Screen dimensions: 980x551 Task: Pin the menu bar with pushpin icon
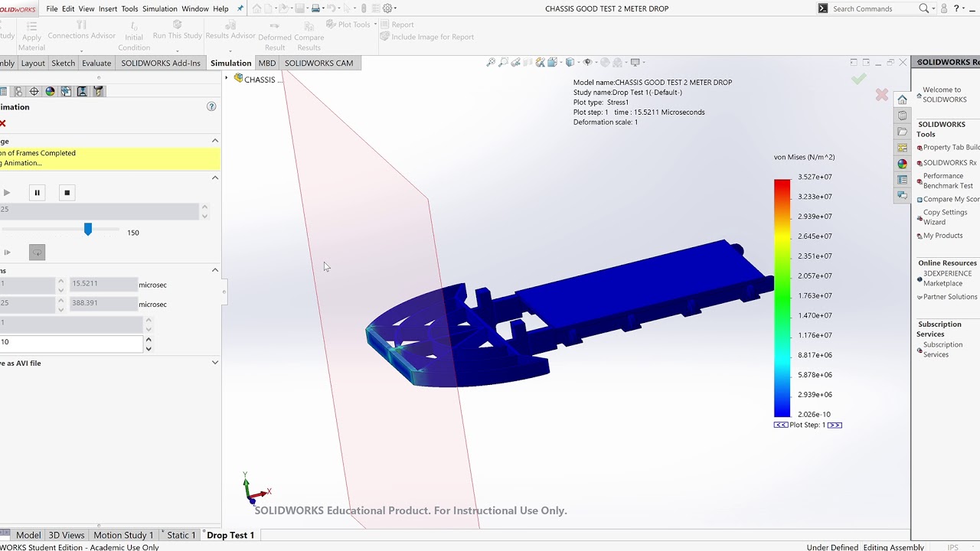(240, 8)
